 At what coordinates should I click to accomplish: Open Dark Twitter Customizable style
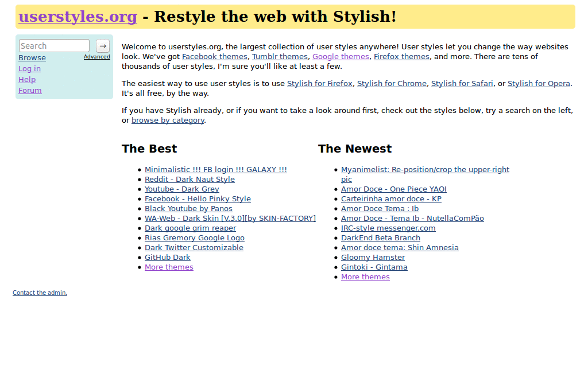194,248
